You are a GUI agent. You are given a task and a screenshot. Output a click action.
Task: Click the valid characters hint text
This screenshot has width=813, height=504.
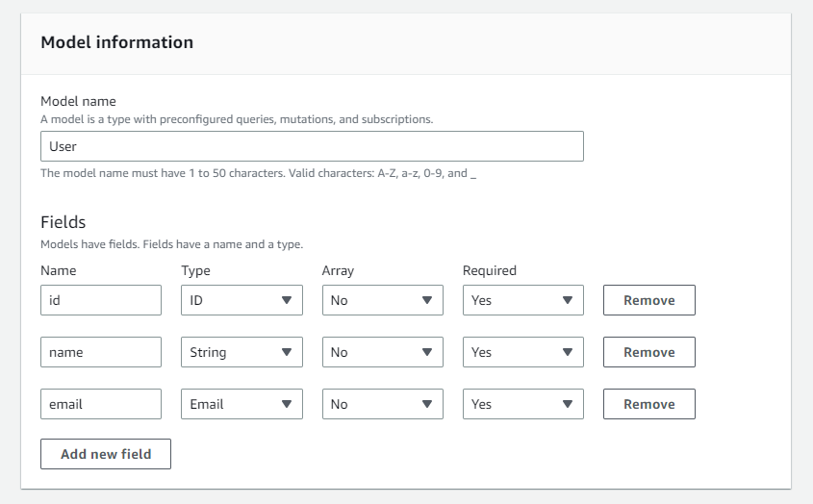pos(258,173)
